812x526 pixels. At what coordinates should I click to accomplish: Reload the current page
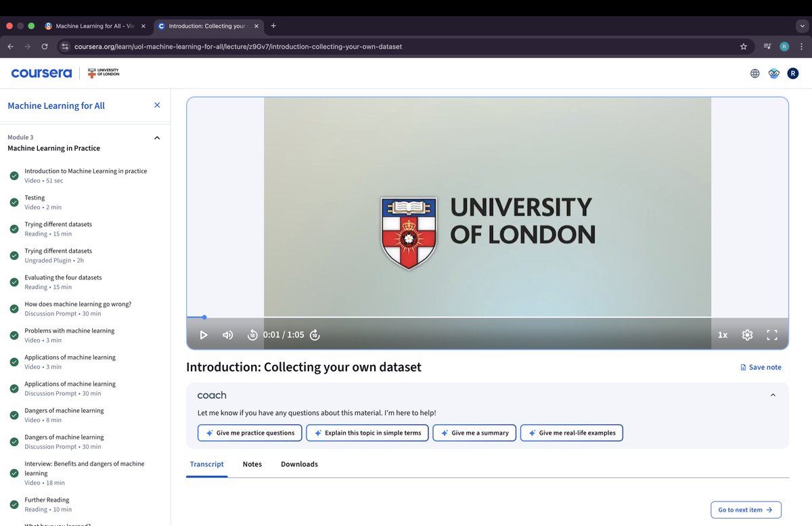pos(45,47)
